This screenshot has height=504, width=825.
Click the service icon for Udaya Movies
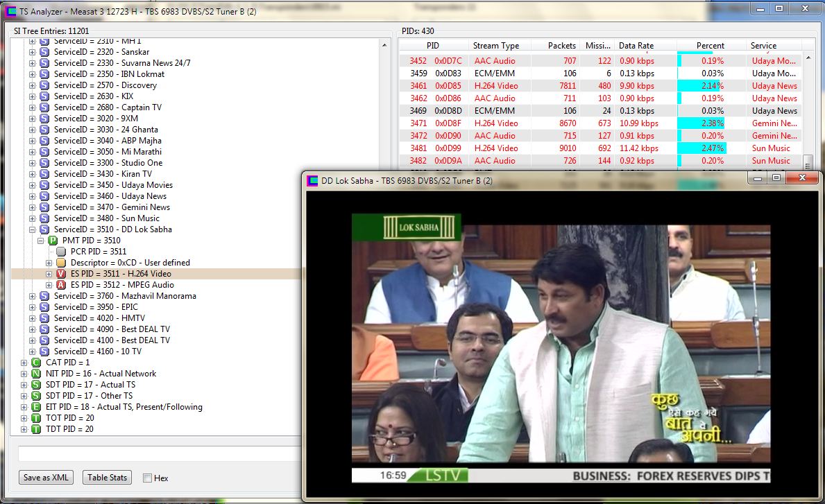[x=44, y=185]
